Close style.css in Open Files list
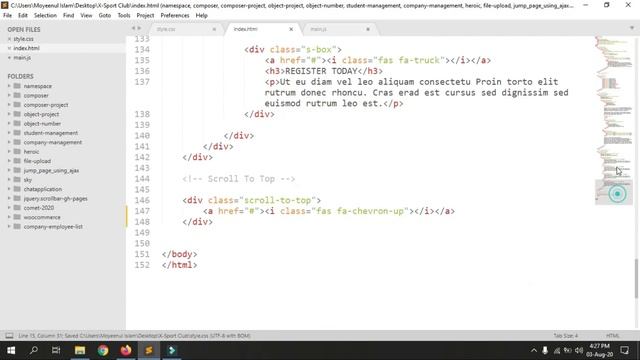 coord(9,39)
